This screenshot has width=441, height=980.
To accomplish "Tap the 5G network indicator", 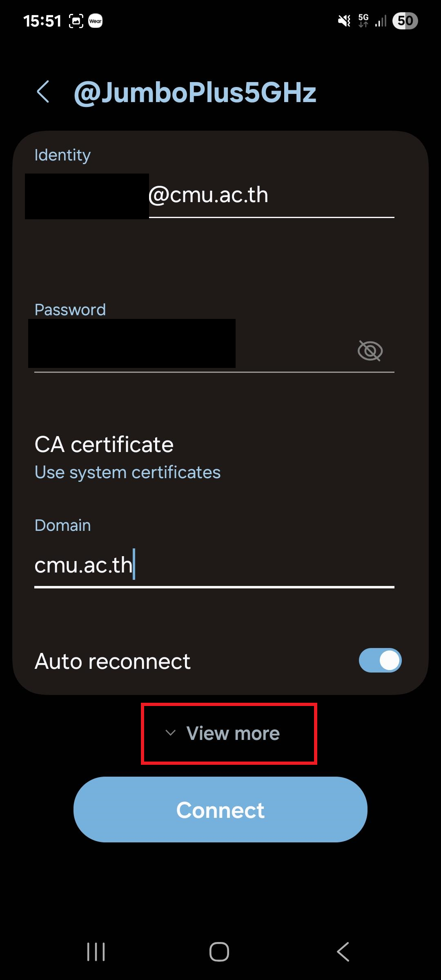I will [363, 21].
